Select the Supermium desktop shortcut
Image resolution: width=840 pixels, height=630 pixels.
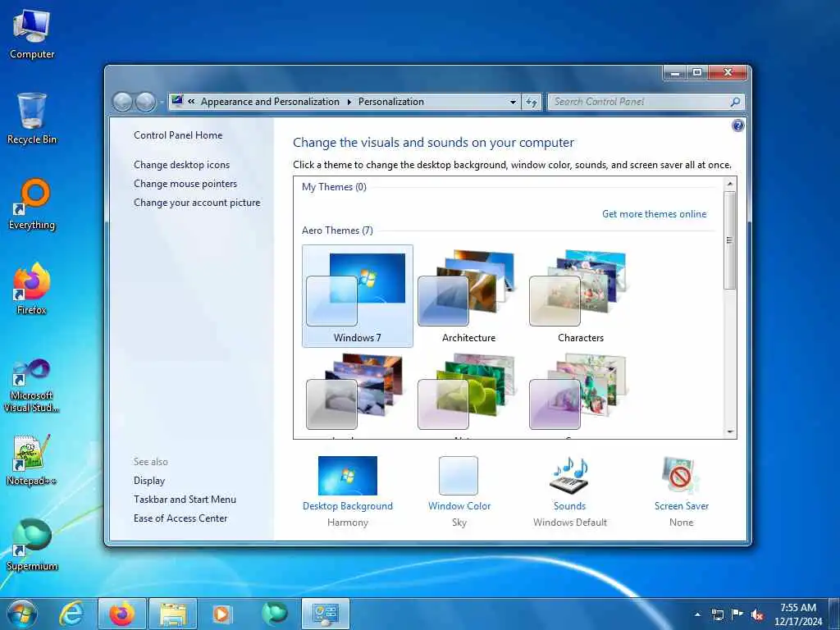[32, 545]
